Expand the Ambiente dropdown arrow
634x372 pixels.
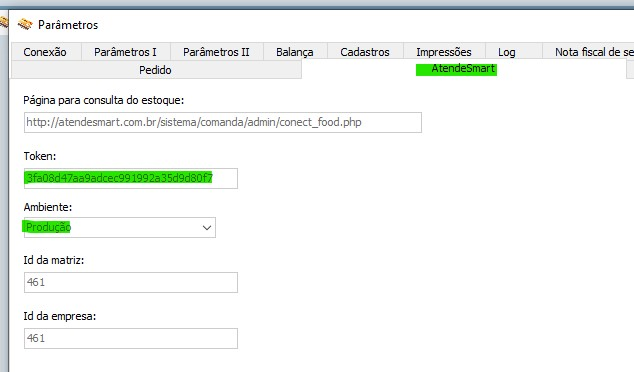(207, 228)
